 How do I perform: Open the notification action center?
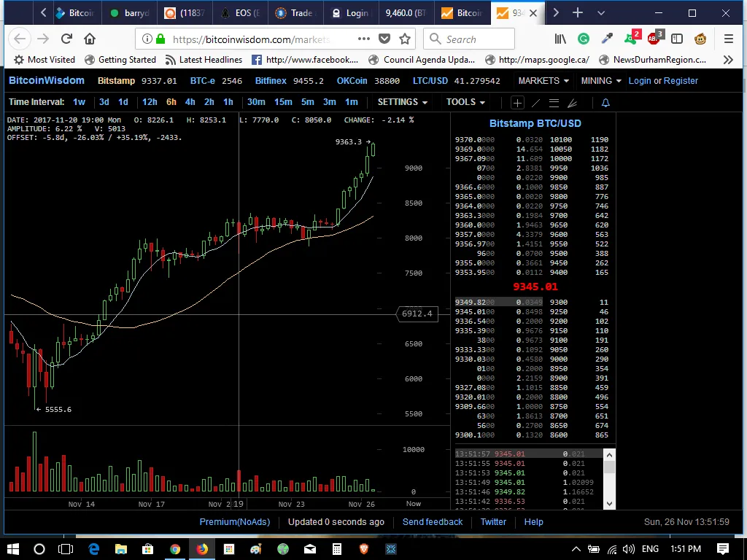click(x=723, y=549)
